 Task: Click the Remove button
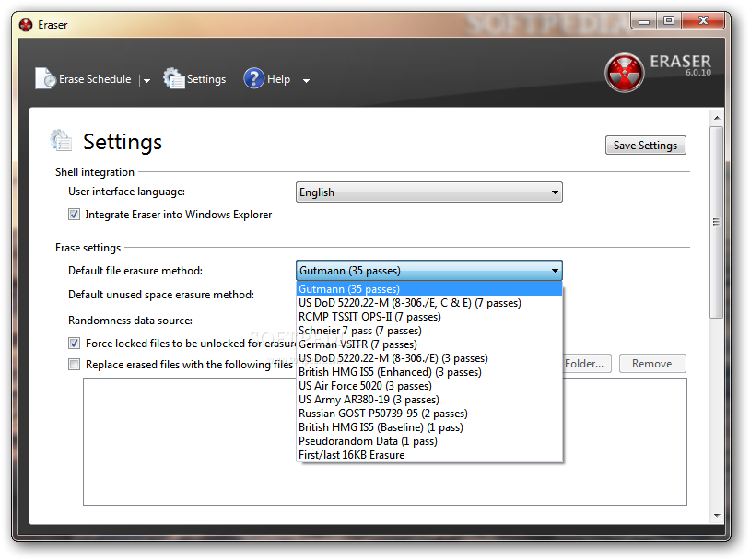click(x=652, y=364)
